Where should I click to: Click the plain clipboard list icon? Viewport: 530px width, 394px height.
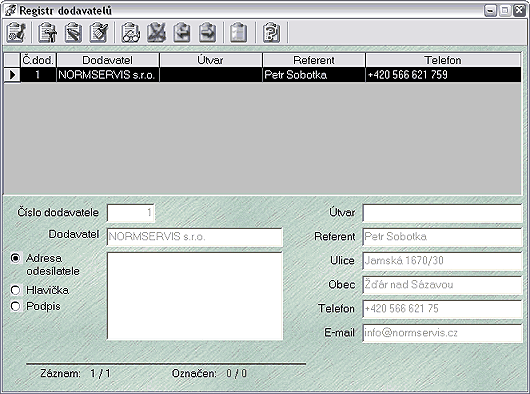coord(239,33)
